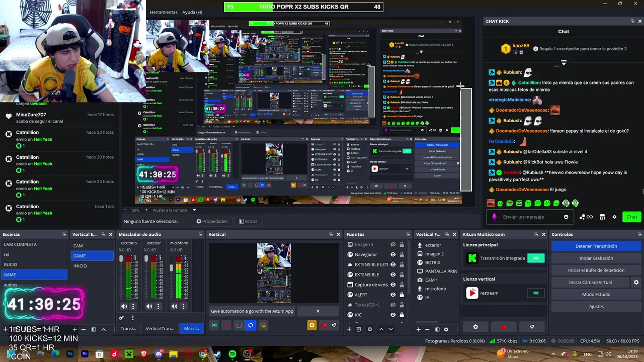The width and height of the screenshot is (644, 362).
Task: Open chat settings gear in Chat Kick
Action: tap(614, 217)
